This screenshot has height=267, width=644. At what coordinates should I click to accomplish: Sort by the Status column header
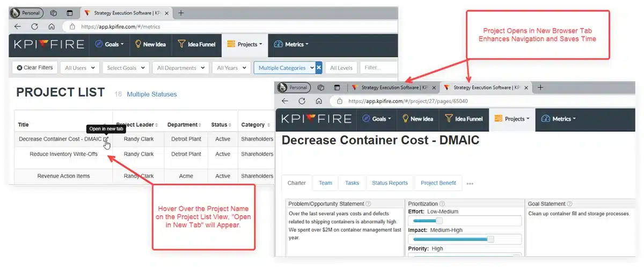coord(221,125)
